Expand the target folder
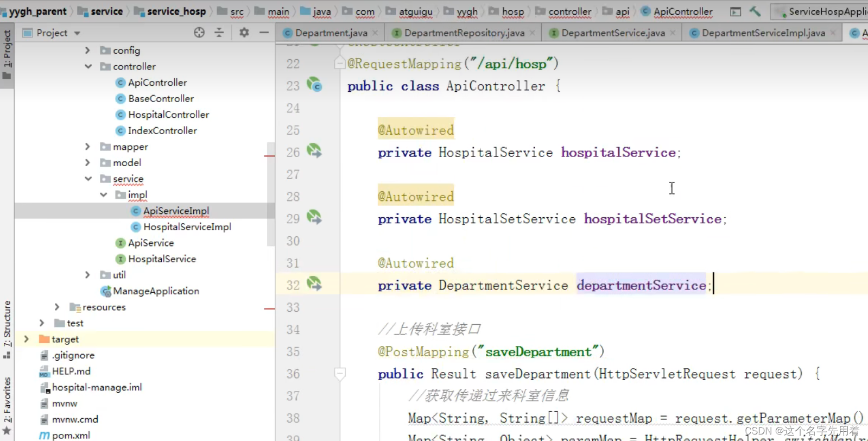The width and height of the screenshot is (868, 441). click(x=26, y=339)
